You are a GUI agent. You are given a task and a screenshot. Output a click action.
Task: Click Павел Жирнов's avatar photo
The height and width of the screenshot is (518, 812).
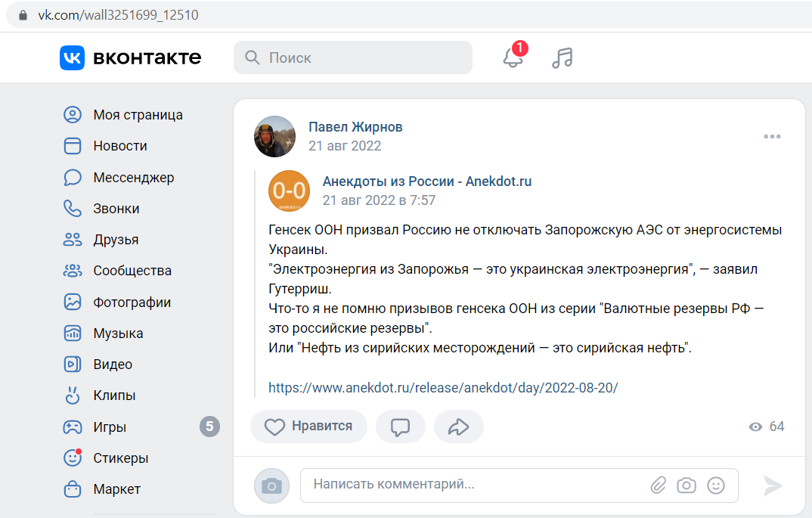(x=275, y=136)
